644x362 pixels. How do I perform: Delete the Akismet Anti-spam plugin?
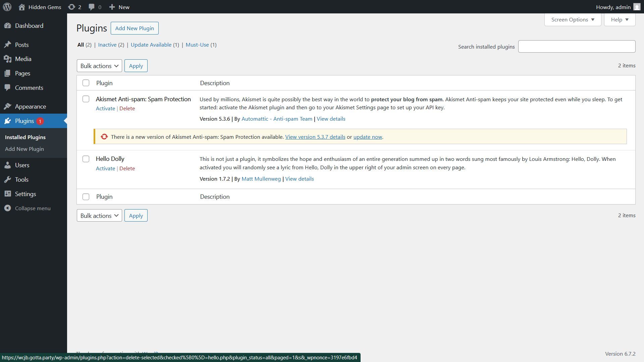coord(127,108)
